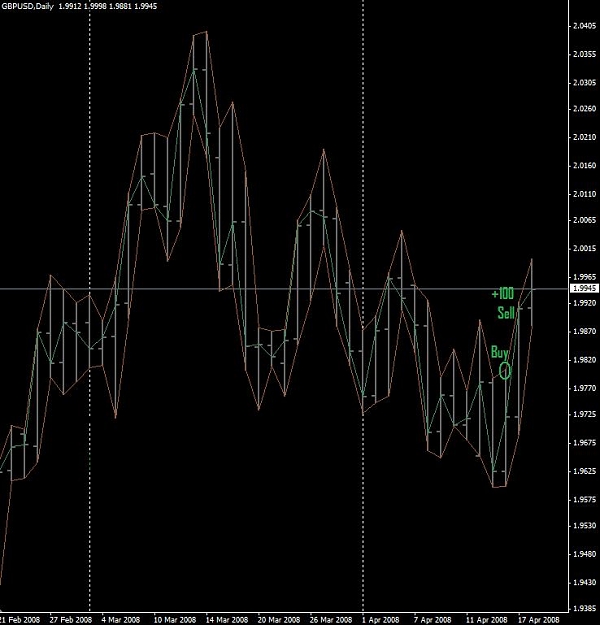Click the current price tag 1.9945
Screen dimensions: 600x625
[x=584, y=288]
